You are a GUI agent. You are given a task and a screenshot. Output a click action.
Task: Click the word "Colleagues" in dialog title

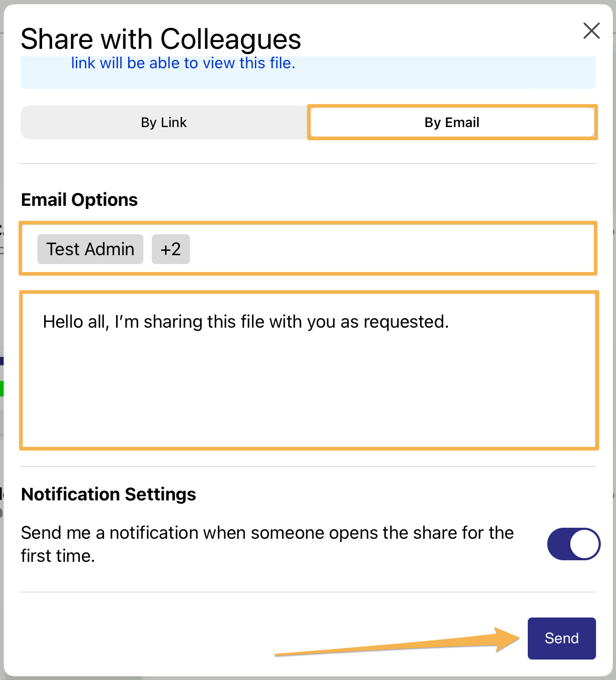click(231, 39)
